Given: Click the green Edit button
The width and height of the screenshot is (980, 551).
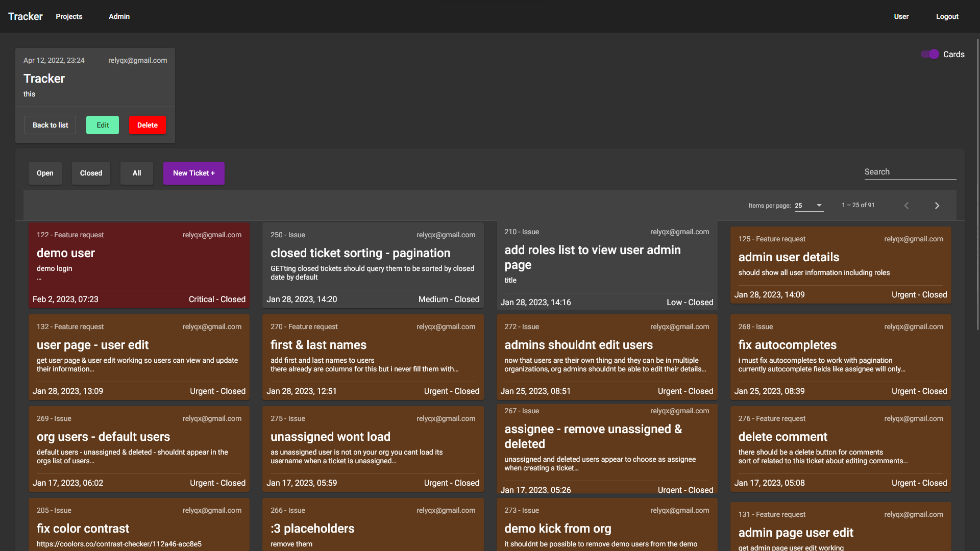Looking at the screenshot, I should coord(103,125).
